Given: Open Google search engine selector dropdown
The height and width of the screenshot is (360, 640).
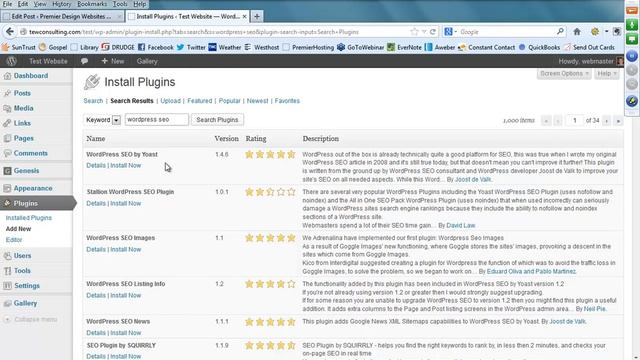Looking at the screenshot, I should pos(450,31).
